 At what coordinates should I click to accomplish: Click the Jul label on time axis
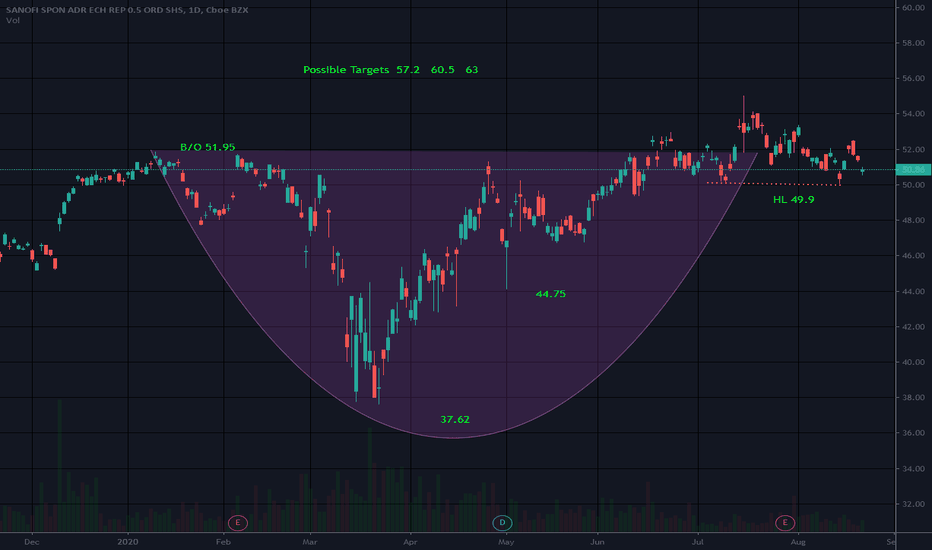coord(698,542)
